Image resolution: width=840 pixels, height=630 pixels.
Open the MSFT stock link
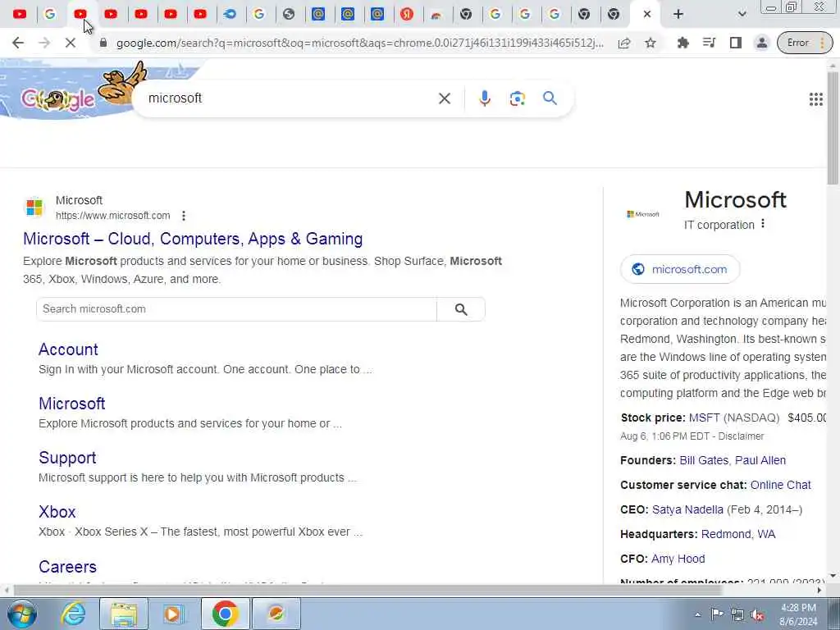(705, 418)
